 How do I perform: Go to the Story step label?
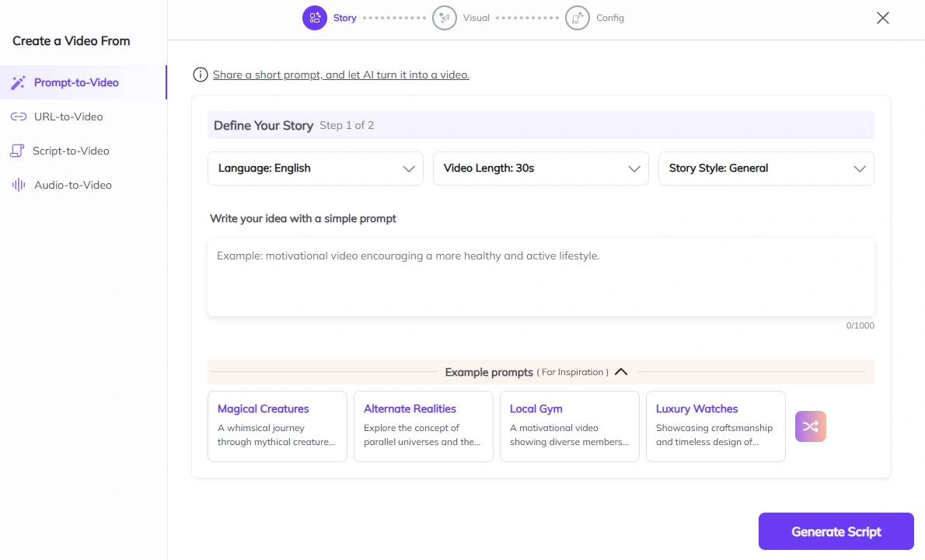tap(344, 18)
